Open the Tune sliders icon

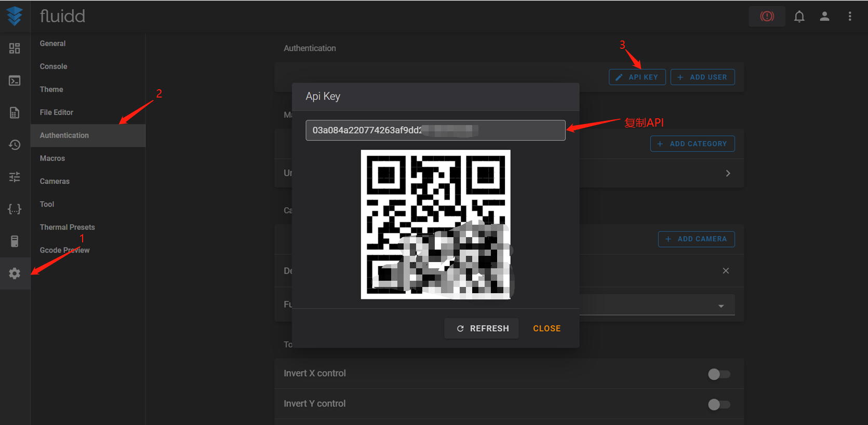coord(15,177)
